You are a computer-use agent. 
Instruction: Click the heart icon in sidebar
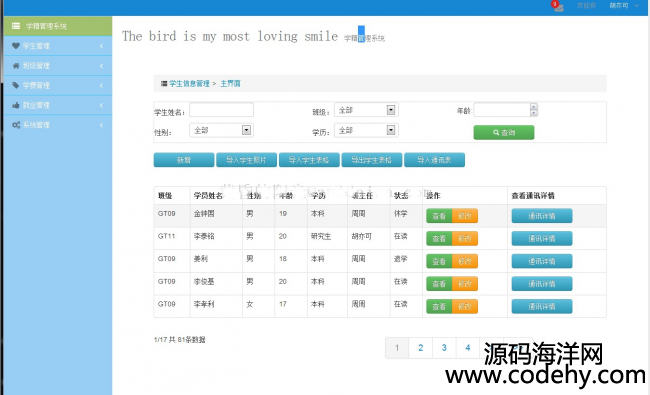point(16,46)
